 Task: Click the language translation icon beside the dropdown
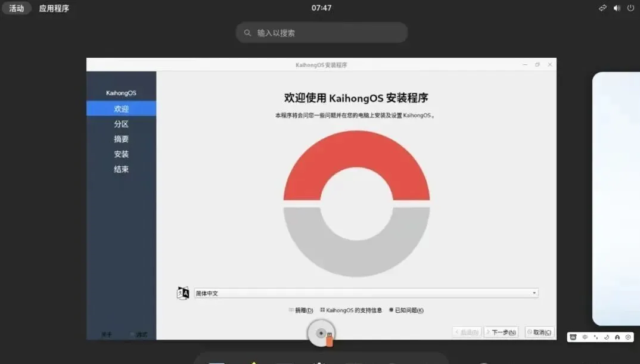pyautogui.click(x=183, y=293)
